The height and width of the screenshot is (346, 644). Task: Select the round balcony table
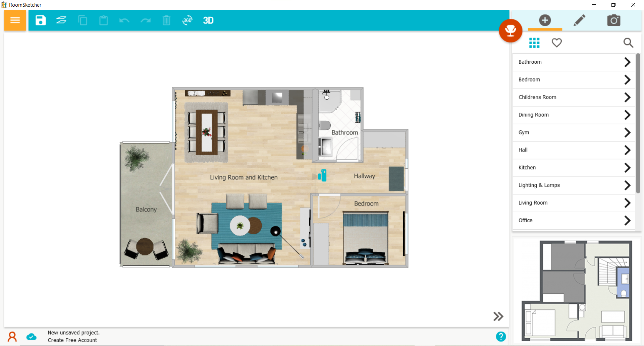145,246
